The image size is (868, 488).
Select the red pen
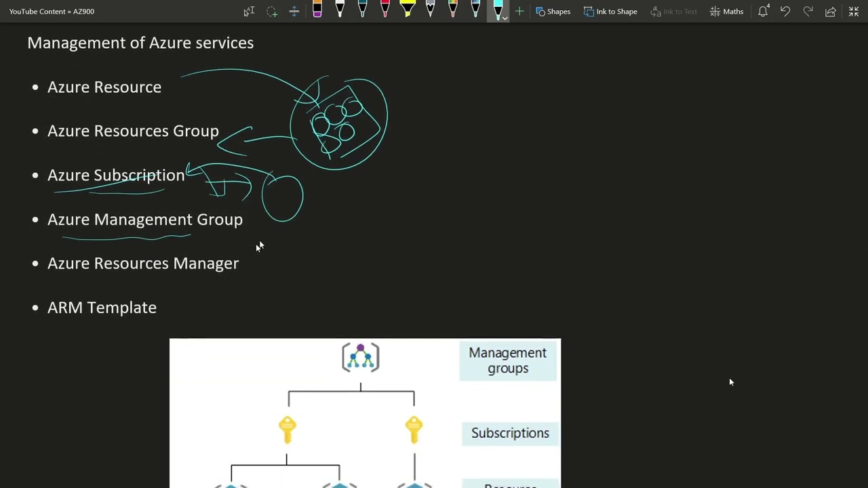(385, 9)
